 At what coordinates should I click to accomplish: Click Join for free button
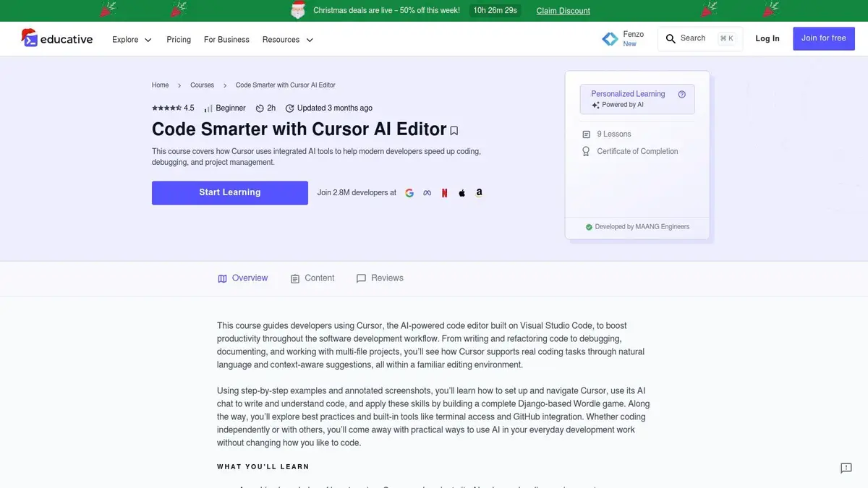(x=823, y=38)
